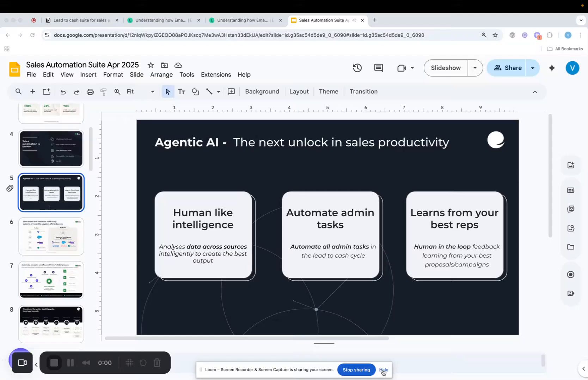Pause the Loom recording
This screenshot has height=380, width=588.
pos(70,363)
